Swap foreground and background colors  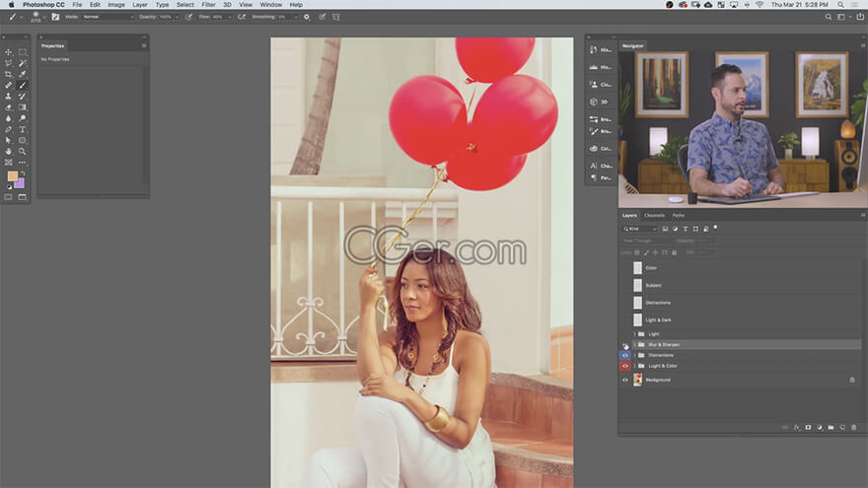click(x=23, y=174)
